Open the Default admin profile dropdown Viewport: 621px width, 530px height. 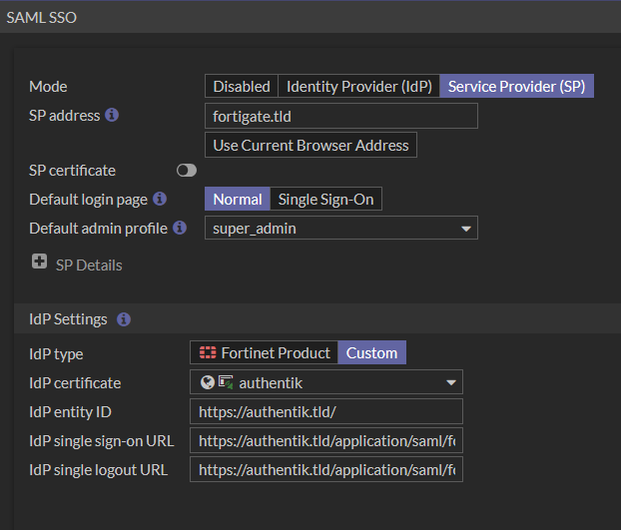pyautogui.click(x=340, y=228)
